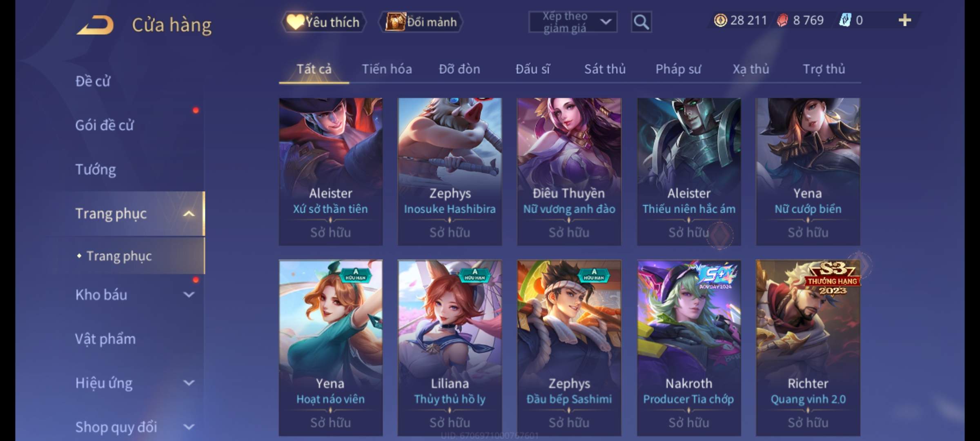Switch to the Tiến hóa tab
The image size is (980, 441).
pyautogui.click(x=387, y=69)
